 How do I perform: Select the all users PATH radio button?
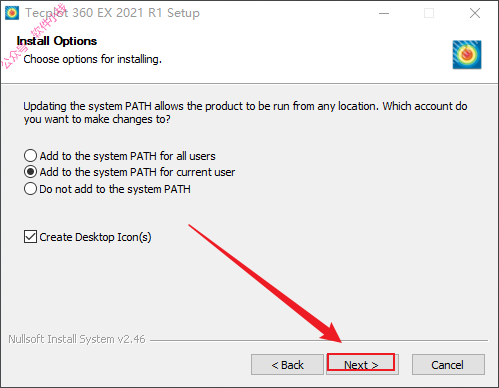point(30,156)
